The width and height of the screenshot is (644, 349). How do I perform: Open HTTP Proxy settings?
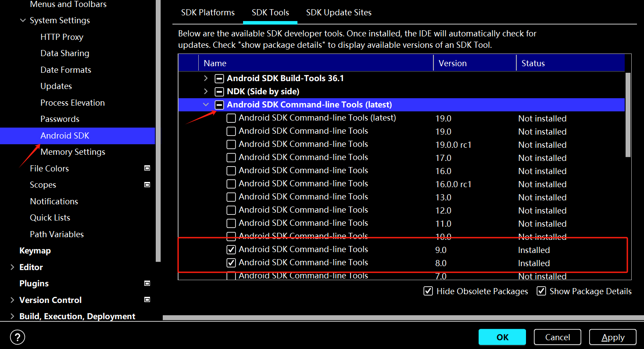coord(62,37)
